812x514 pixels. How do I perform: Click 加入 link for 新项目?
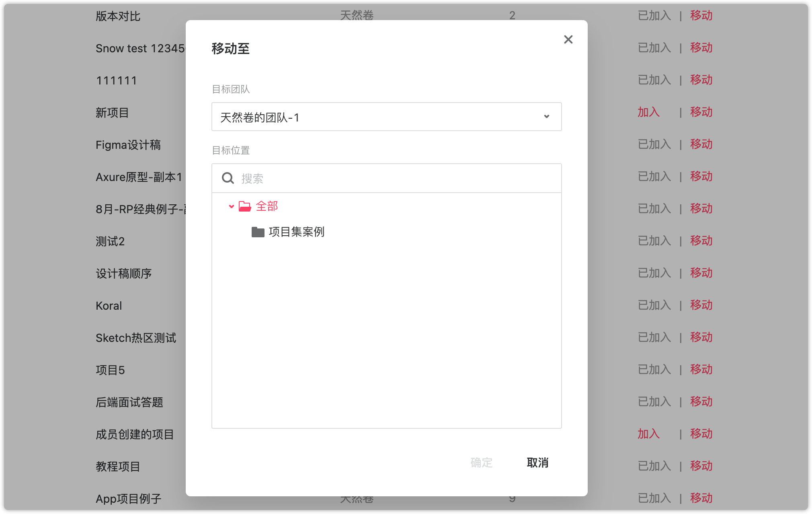pyautogui.click(x=648, y=112)
